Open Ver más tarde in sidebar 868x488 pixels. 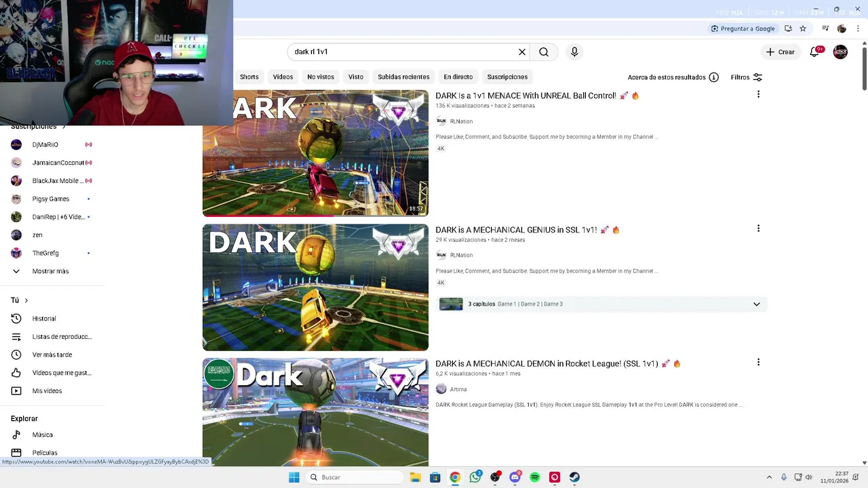(52, 354)
